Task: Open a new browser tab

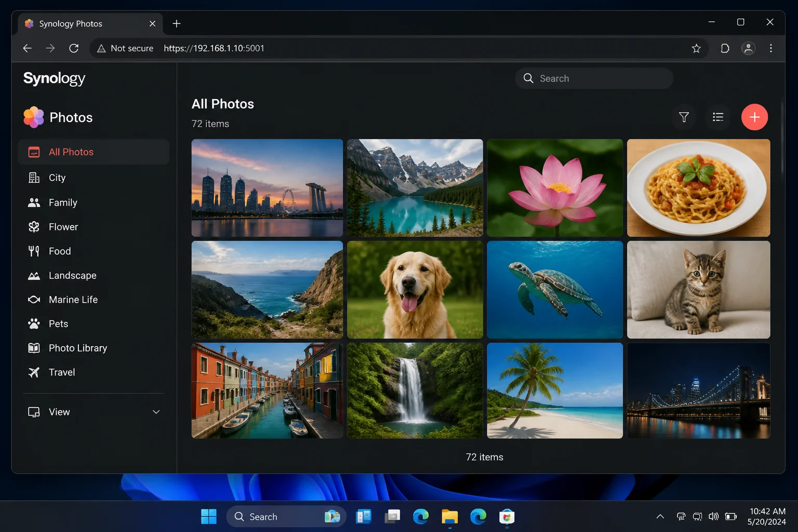Action: tap(177, 24)
